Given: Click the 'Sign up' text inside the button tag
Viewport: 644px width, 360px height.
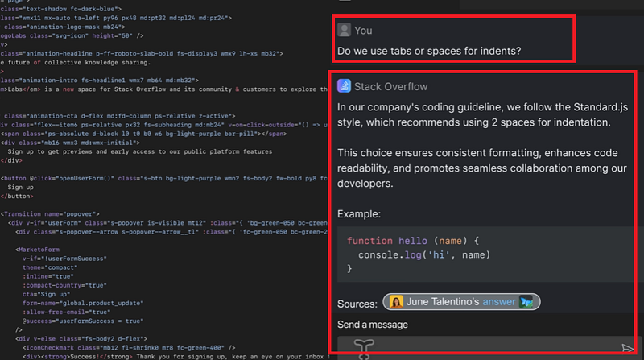Looking at the screenshot, I should coord(21,187).
